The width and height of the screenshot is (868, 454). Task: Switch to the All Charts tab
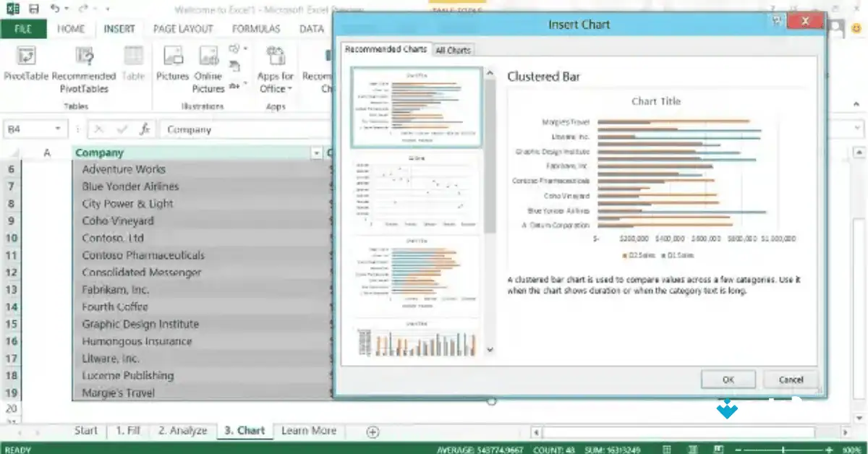[454, 50]
